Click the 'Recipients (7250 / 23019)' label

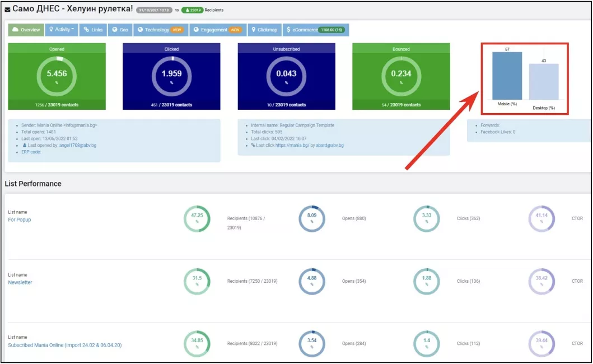(252, 282)
